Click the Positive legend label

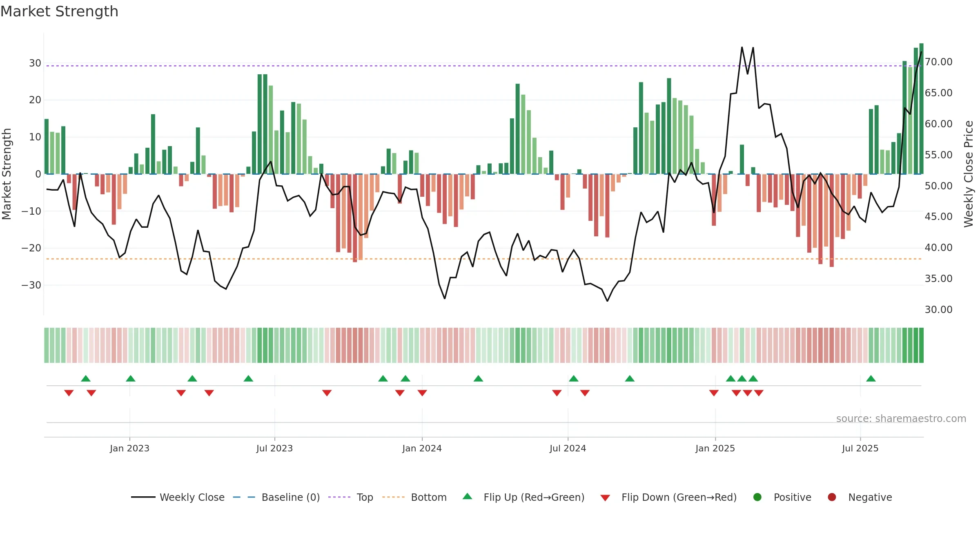coord(792,497)
